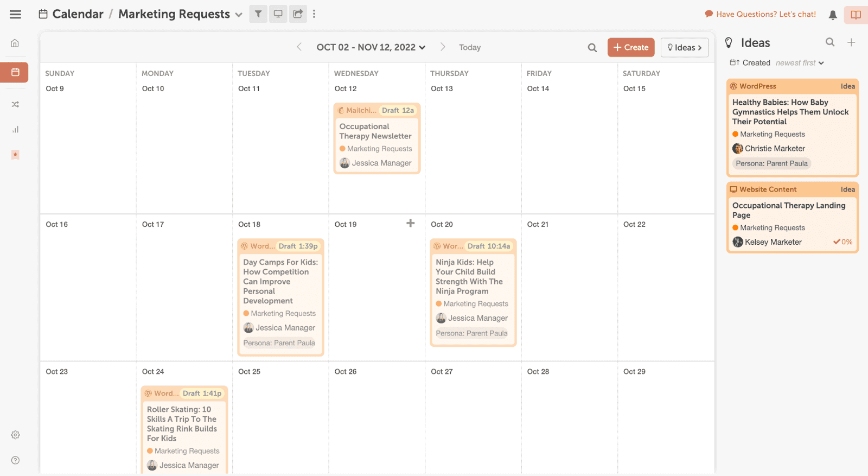The width and height of the screenshot is (868, 476).
Task: Open date range OCT 02 - NOV 12 dropdown
Action: click(x=371, y=47)
